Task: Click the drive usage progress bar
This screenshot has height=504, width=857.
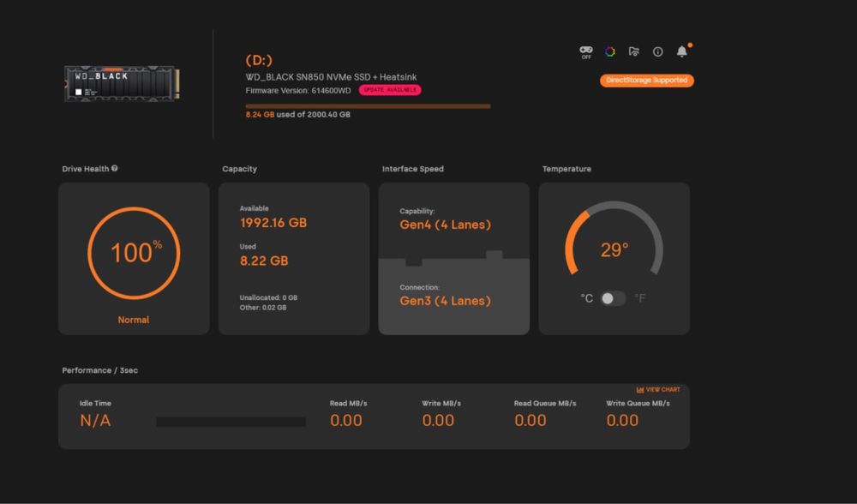Action: coord(368,106)
